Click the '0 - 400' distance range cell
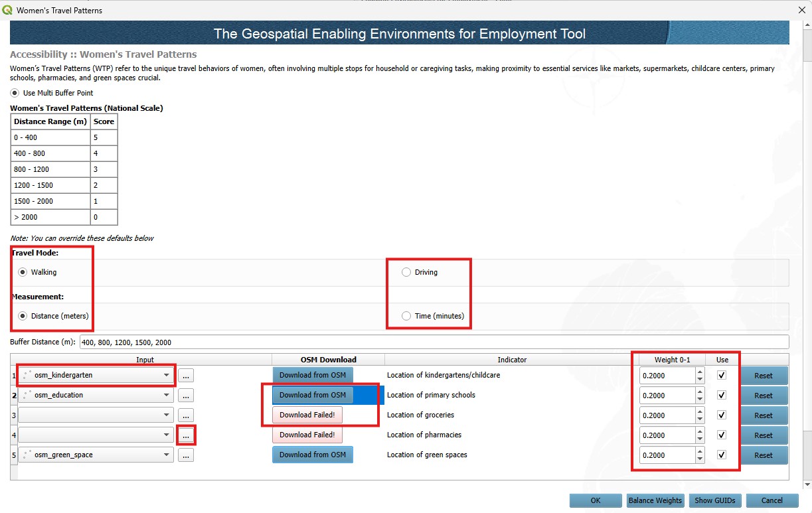This screenshot has width=812, height=513. pyautogui.click(x=50, y=137)
